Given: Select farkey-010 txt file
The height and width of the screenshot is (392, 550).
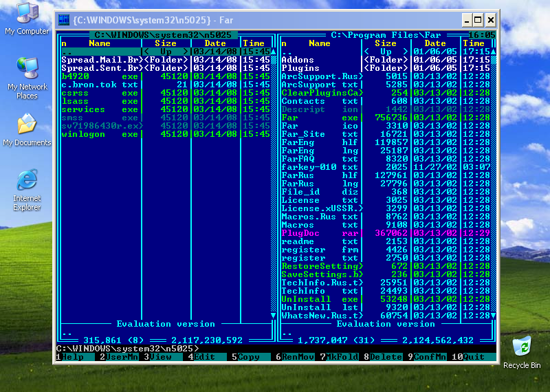Looking at the screenshot, I should tap(386, 167).
